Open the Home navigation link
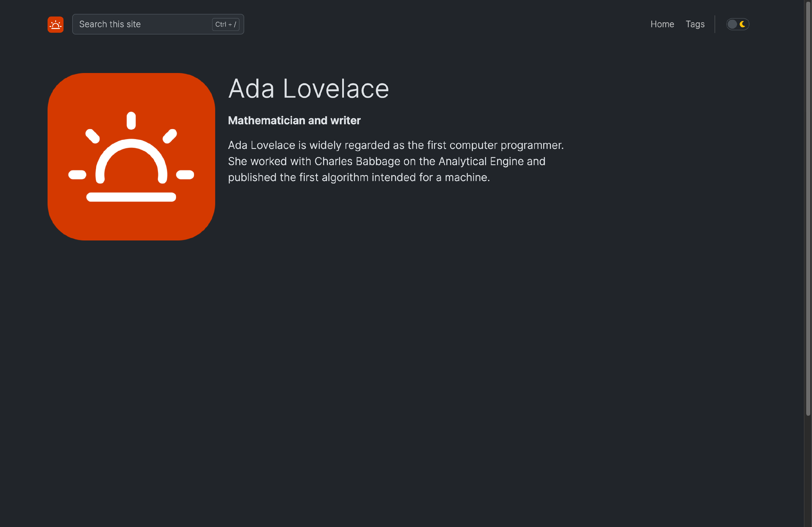812x527 pixels. tap(662, 24)
